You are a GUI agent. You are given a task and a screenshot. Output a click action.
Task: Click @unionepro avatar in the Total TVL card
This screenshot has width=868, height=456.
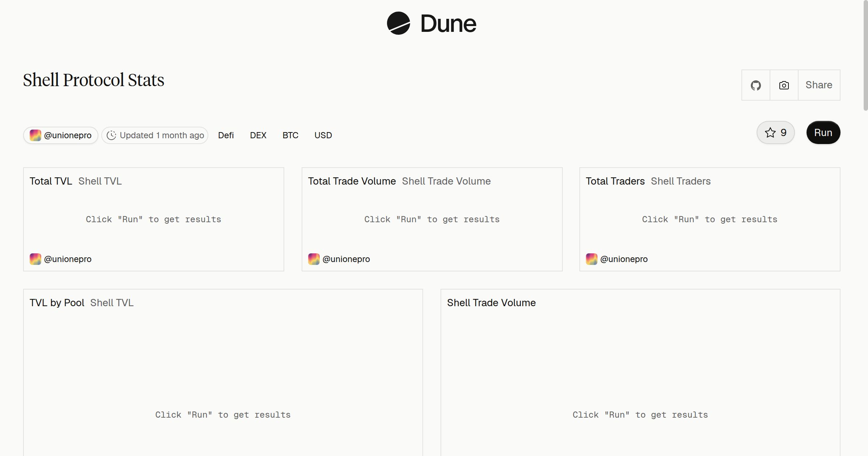coord(35,259)
